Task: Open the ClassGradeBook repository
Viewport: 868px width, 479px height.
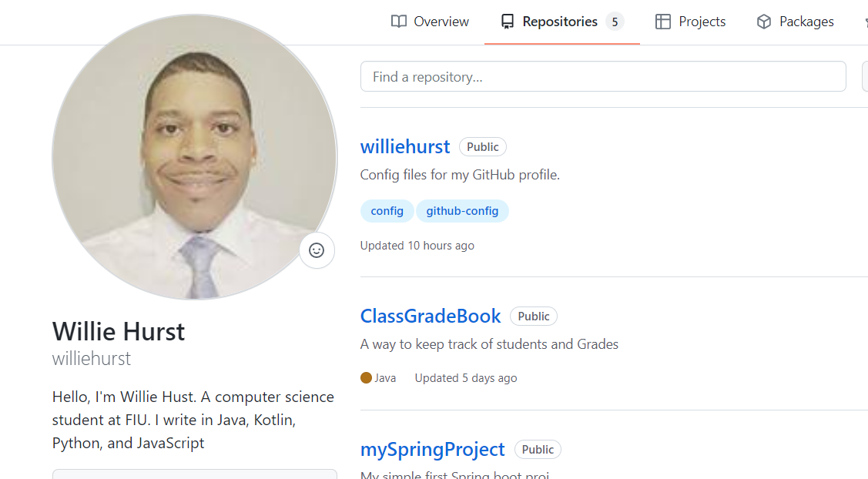Action: click(431, 317)
